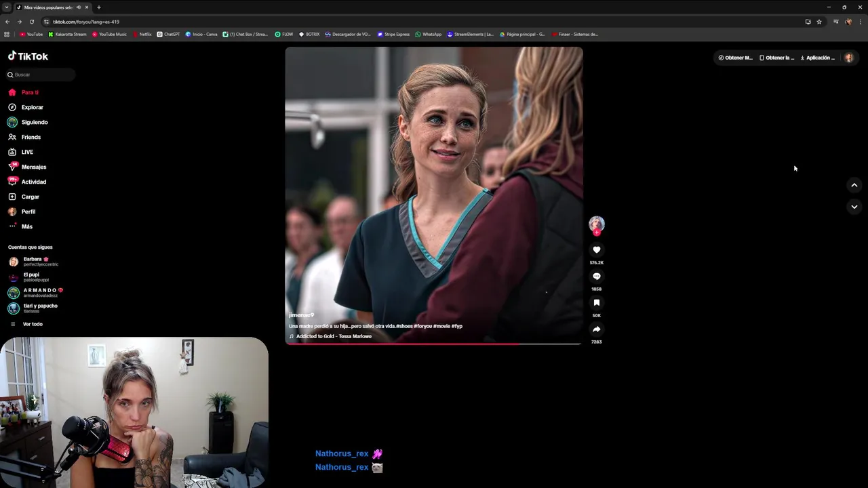Open the Chrome three-dot menu

coord(861,22)
